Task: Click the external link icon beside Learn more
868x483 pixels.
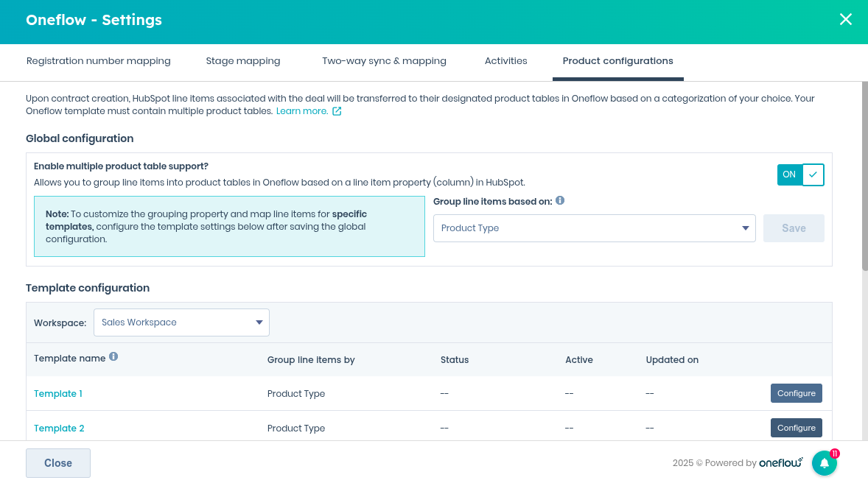Action: [337, 111]
